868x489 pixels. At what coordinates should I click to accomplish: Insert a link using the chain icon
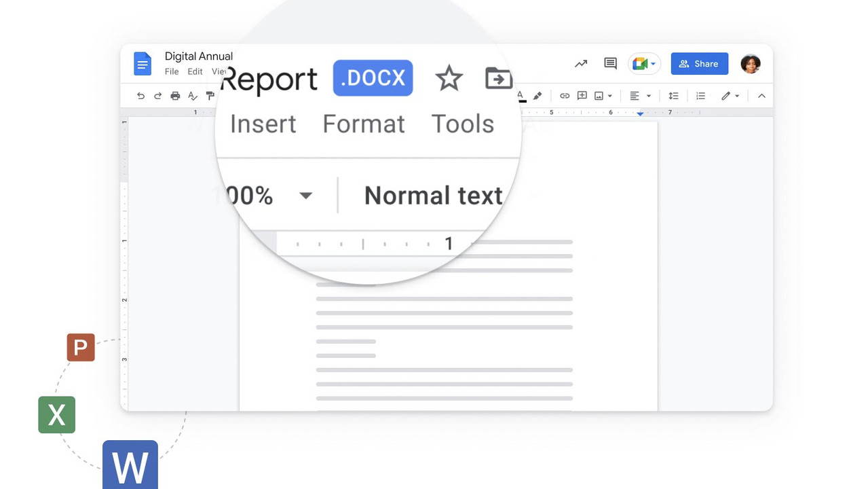point(564,96)
